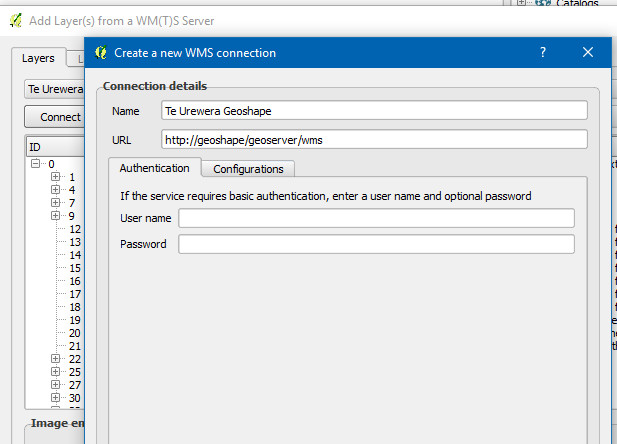Select layer row 20 in the tree
This screenshot has height=444, width=617.
(75, 333)
